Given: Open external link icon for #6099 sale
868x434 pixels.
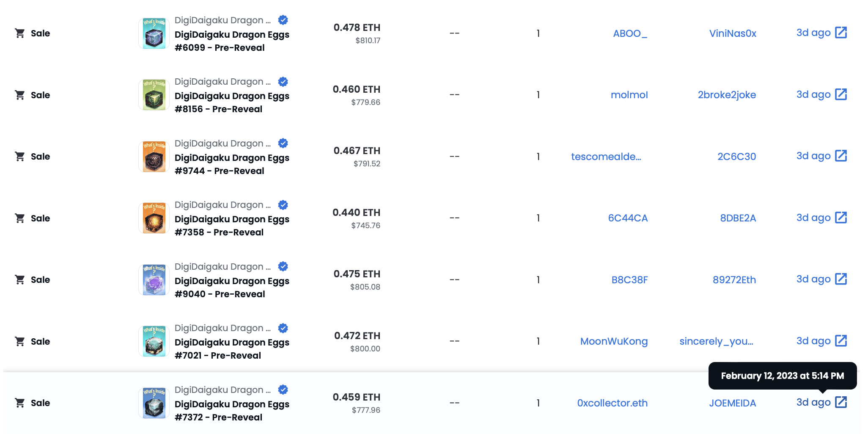Looking at the screenshot, I should tap(841, 33).
